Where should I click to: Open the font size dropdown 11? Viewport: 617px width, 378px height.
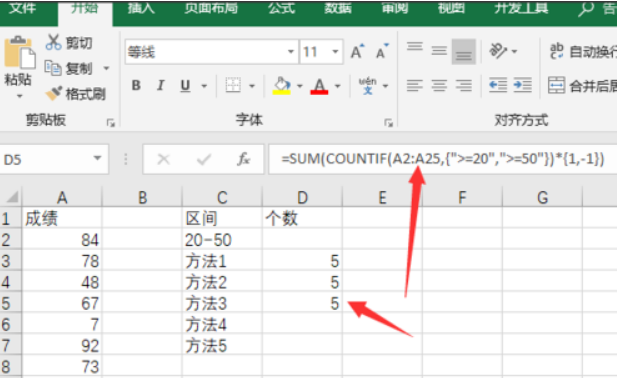coord(335,52)
